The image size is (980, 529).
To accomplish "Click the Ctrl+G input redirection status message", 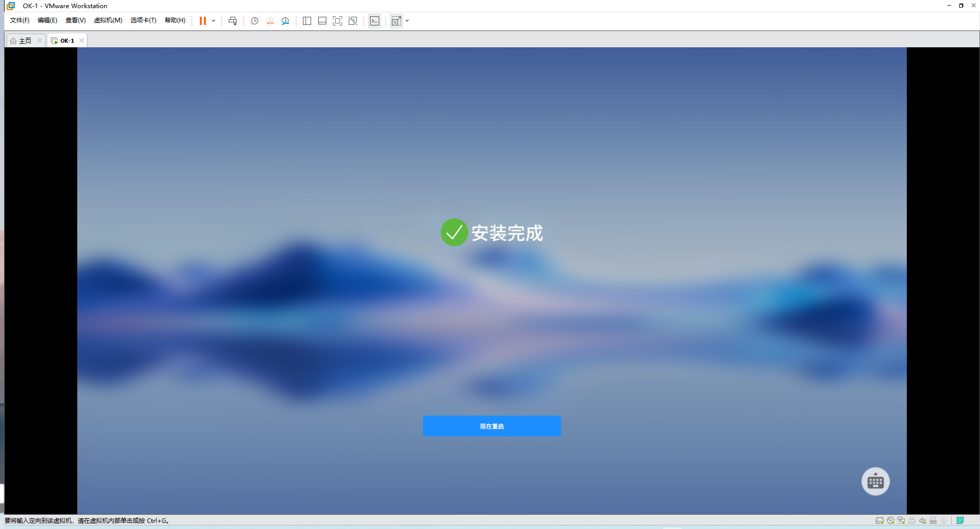I will click(87, 520).
